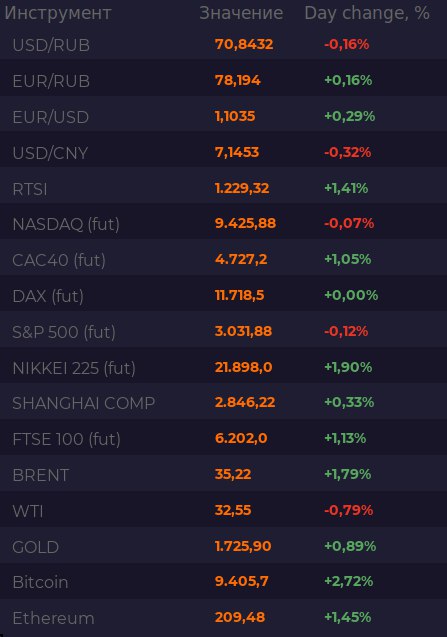This screenshot has height=637, width=447.
Task: Select S&P 500 (fut) instrument
Action: pos(64,332)
